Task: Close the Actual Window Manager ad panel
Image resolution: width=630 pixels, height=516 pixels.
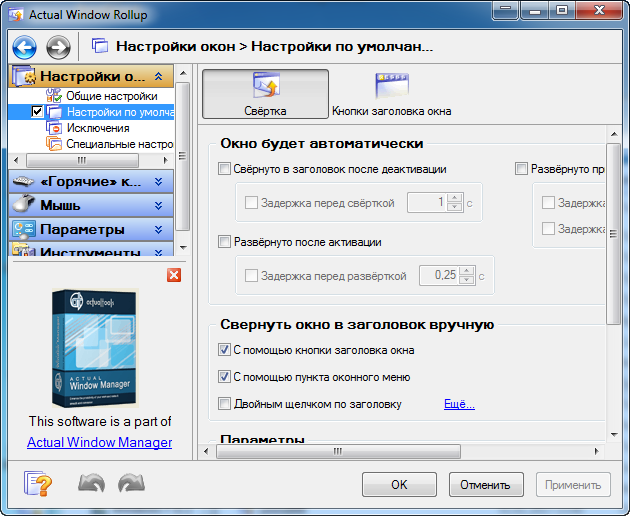Action: 174,275
